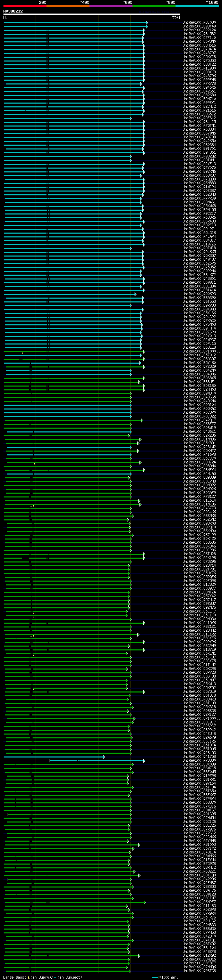Click the purple ~60% identity color band
Image resolution: width=222 pixels, height=980 pixels.
pos(111,7)
